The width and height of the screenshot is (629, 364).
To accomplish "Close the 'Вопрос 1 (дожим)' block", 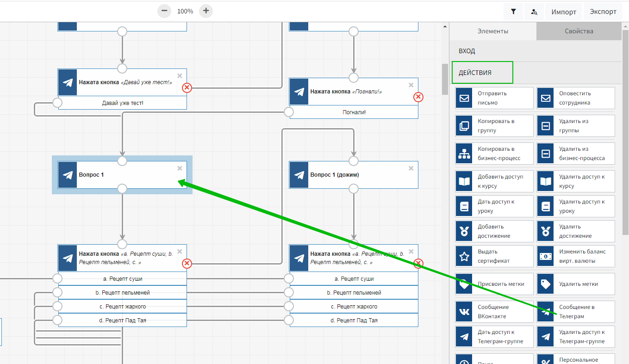I will point(411,168).
